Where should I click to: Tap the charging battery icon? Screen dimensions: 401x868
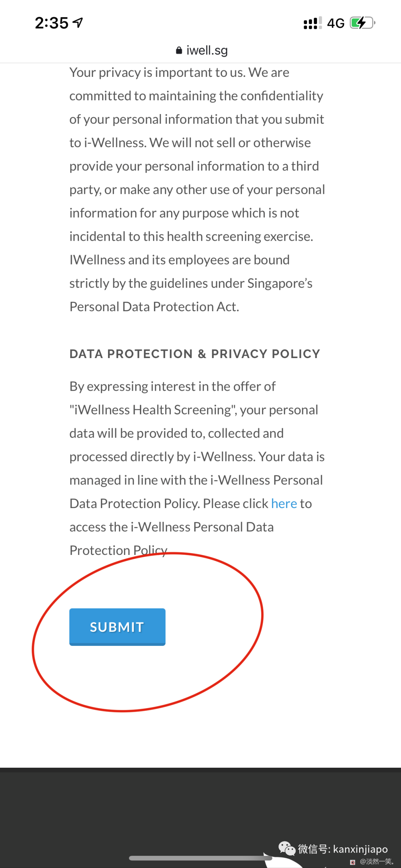point(362,23)
